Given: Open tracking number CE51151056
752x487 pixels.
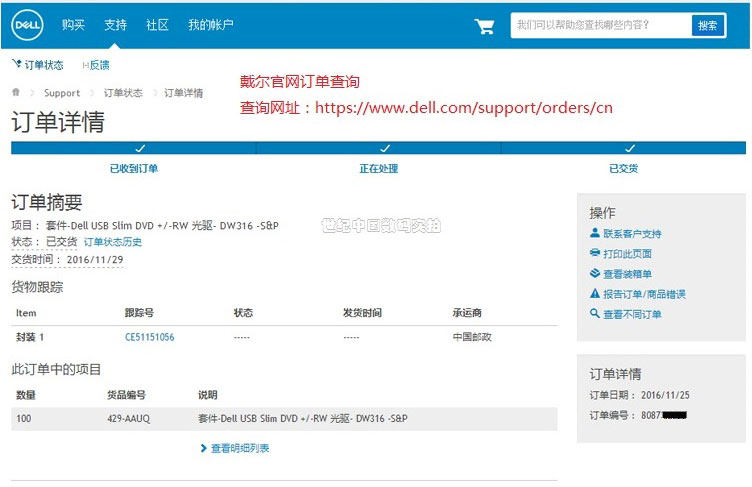Looking at the screenshot, I should [150, 337].
